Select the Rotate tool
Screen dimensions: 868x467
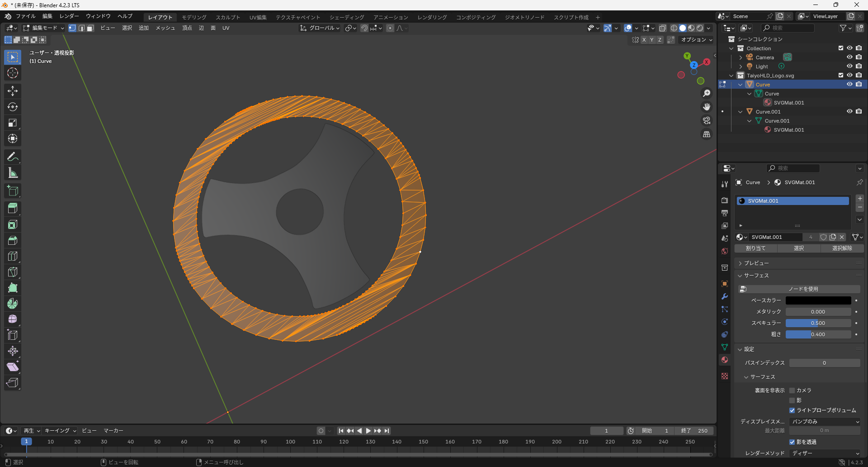click(x=13, y=107)
